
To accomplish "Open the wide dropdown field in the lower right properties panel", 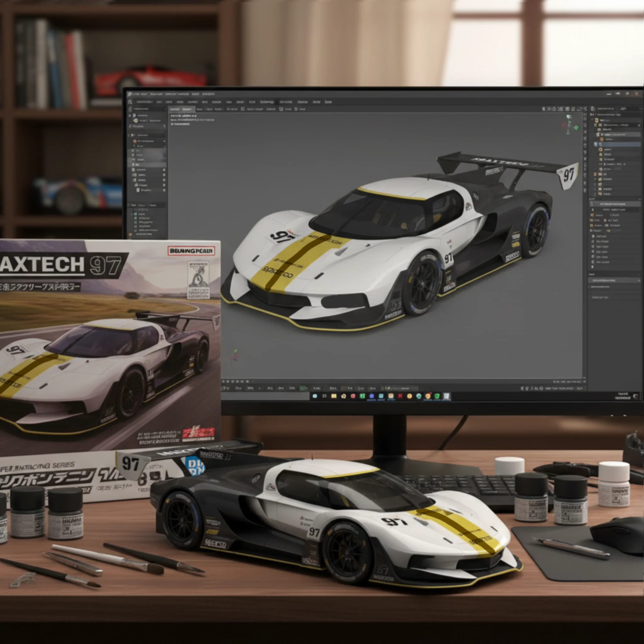I will click(x=614, y=280).
